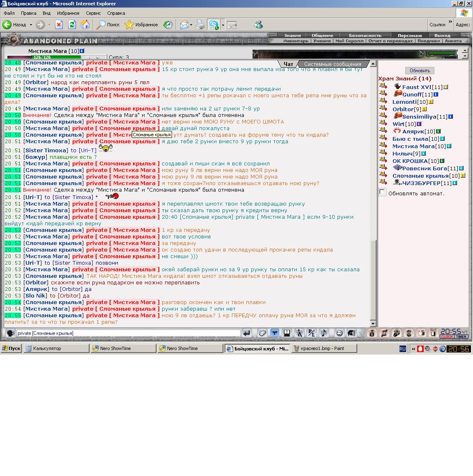Click the green HP bar 126/126

click(x=56, y=57)
